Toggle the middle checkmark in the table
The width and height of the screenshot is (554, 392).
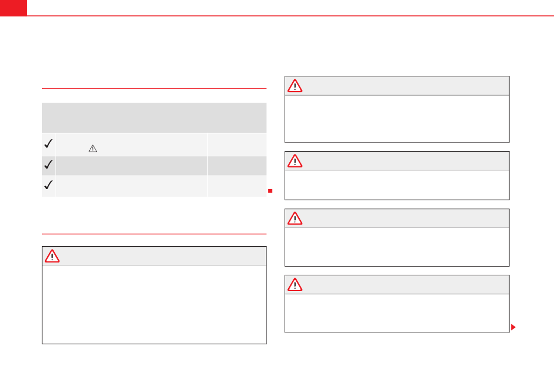[x=49, y=165]
